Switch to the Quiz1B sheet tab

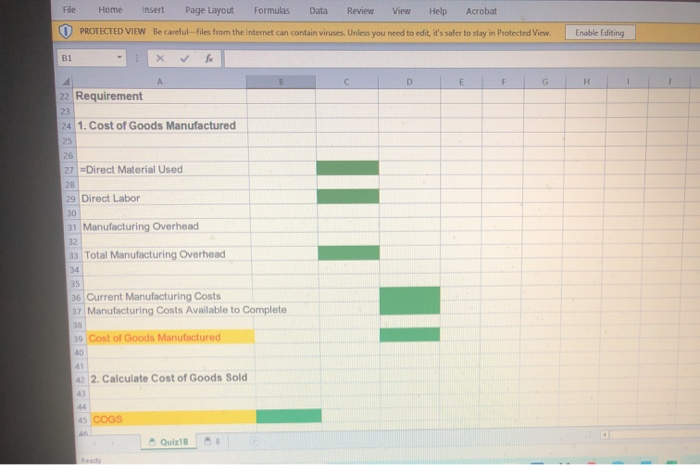click(x=169, y=442)
